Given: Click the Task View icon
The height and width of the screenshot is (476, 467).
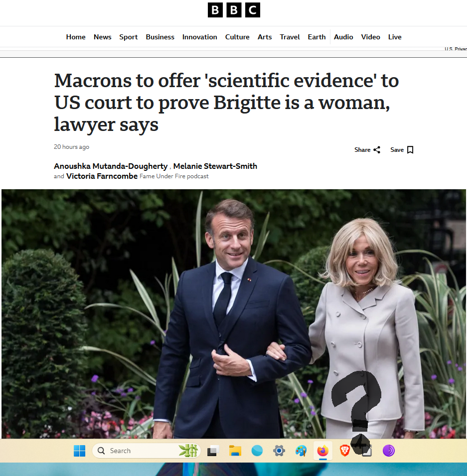Looking at the screenshot, I should click(x=213, y=451).
